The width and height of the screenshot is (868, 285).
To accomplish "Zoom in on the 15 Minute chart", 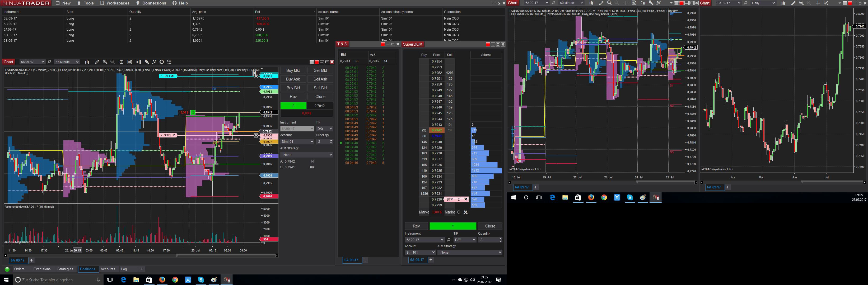I will pyautogui.click(x=105, y=62).
